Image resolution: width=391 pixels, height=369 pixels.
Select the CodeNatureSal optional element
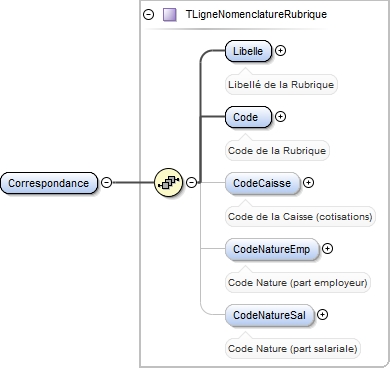tap(270, 315)
